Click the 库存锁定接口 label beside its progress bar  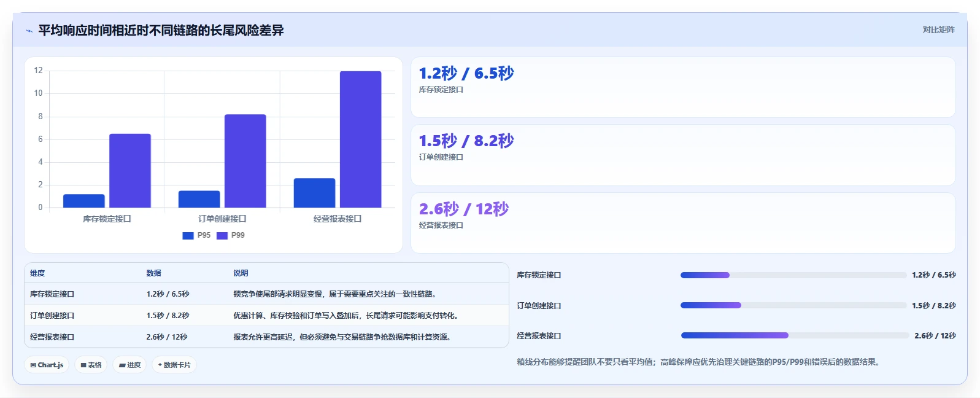tap(539, 275)
